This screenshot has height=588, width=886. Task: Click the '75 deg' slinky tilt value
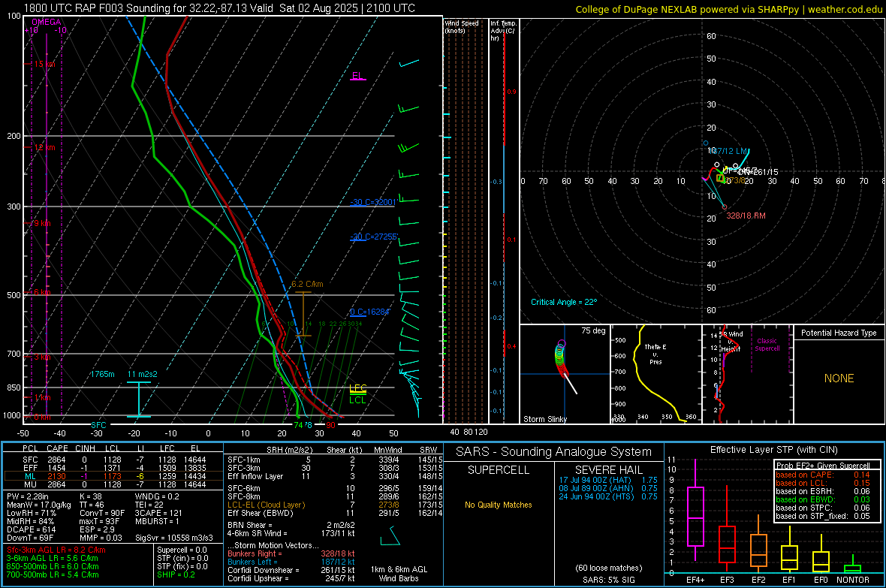click(x=593, y=330)
